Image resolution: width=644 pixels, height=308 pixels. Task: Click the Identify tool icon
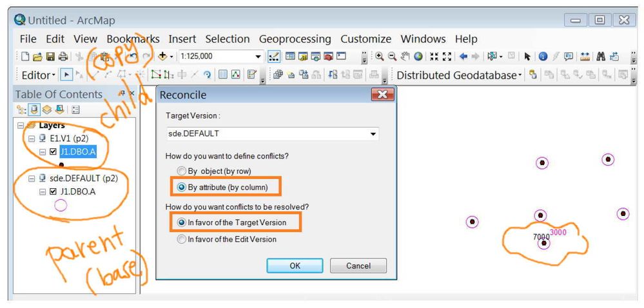pyautogui.click(x=543, y=57)
